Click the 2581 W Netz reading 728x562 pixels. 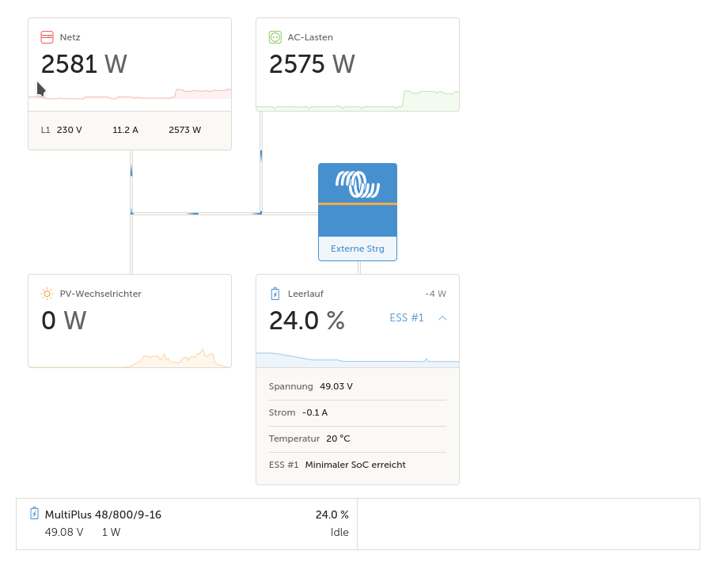pos(84,64)
